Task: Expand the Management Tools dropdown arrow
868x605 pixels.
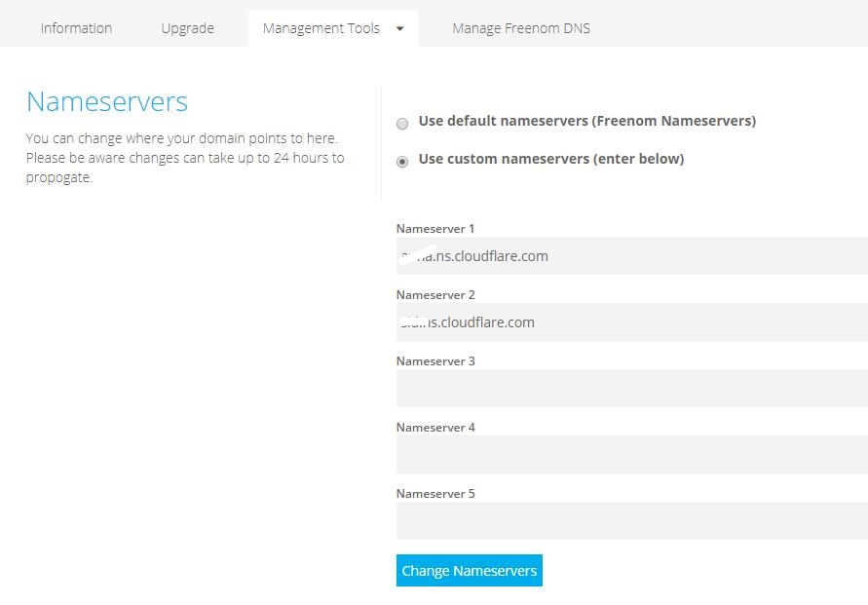Action: coord(399,28)
